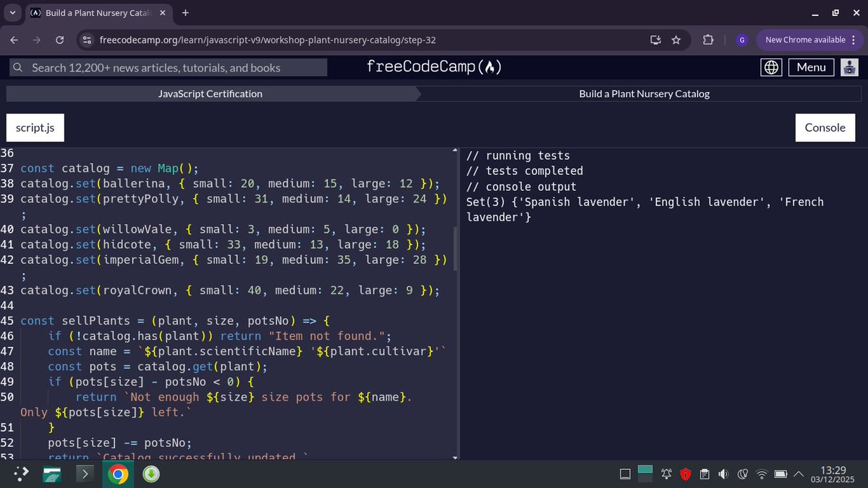Open the tab search dropdown arrow
The height and width of the screenshot is (488, 868).
click(x=12, y=12)
